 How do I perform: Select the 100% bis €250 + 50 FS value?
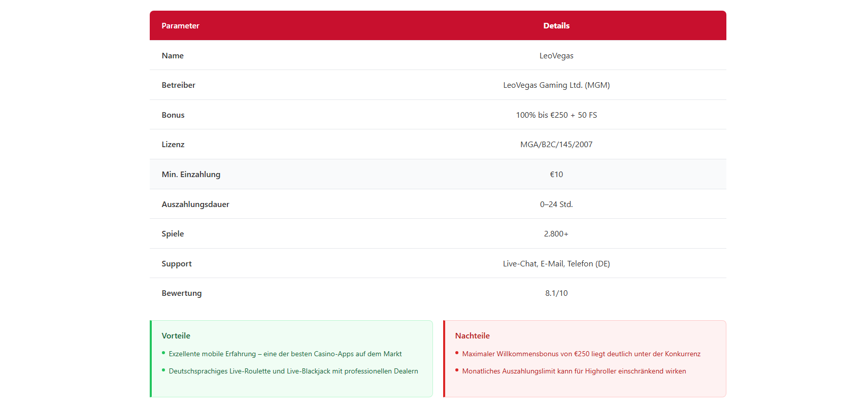tap(556, 115)
